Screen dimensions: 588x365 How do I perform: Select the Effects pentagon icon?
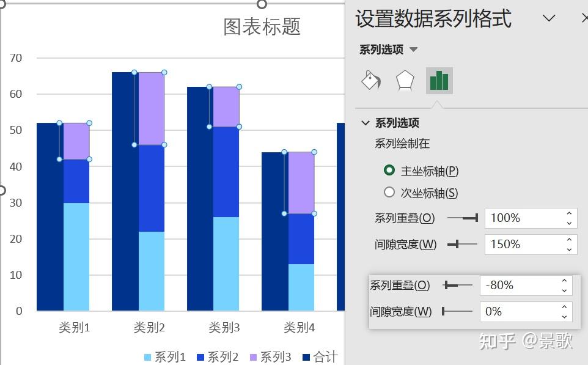pyautogui.click(x=405, y=79)
